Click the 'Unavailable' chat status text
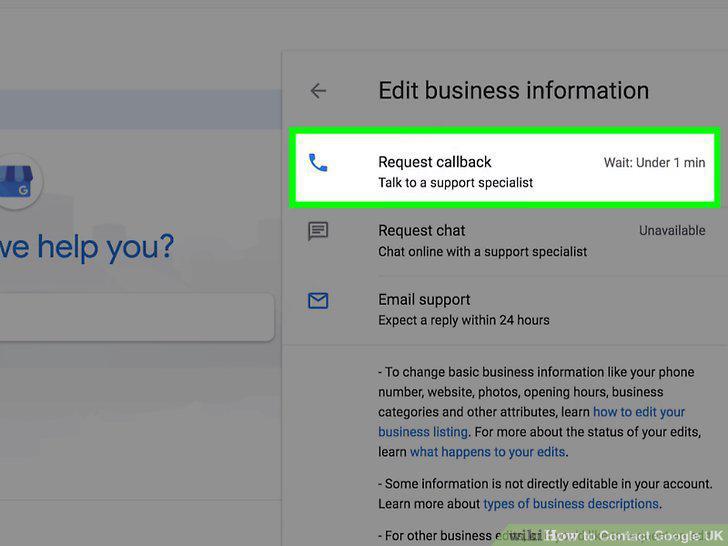728x546 pixels. [672, 230]
